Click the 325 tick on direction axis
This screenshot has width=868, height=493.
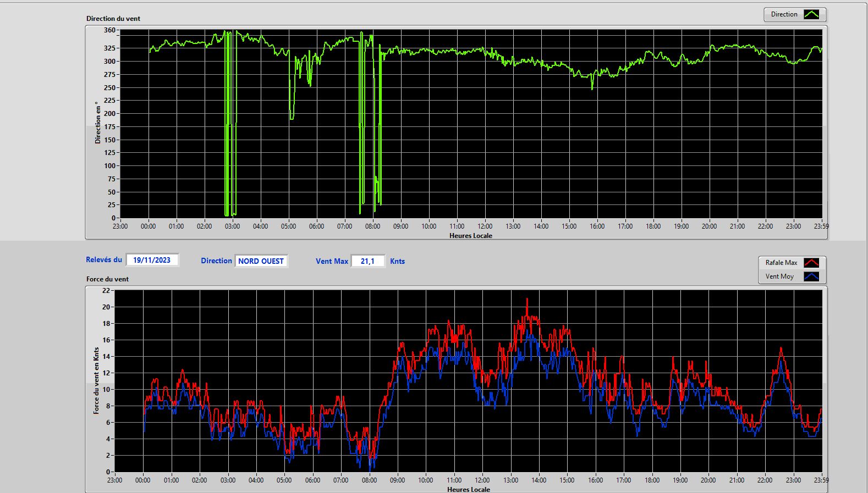point(109,48)
